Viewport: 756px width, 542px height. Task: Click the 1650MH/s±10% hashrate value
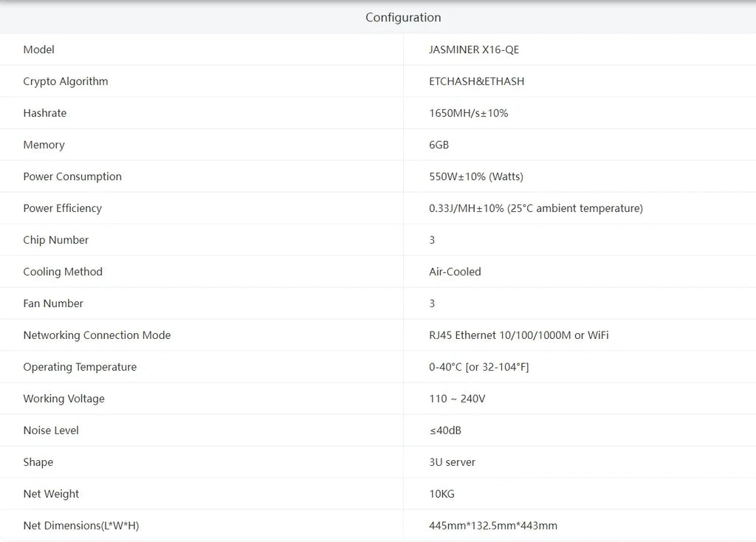pos(468,114)
